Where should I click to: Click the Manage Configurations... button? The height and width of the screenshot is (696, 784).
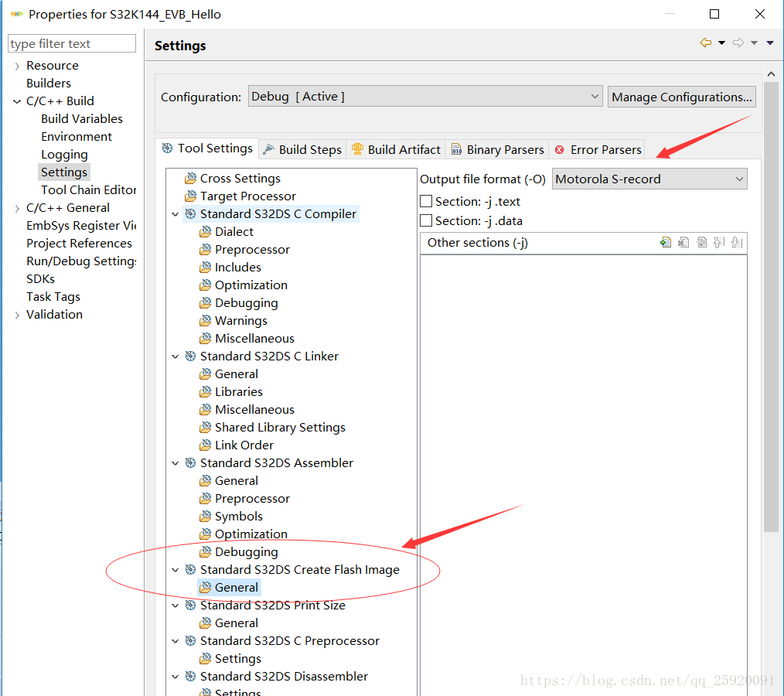point(681,97)
